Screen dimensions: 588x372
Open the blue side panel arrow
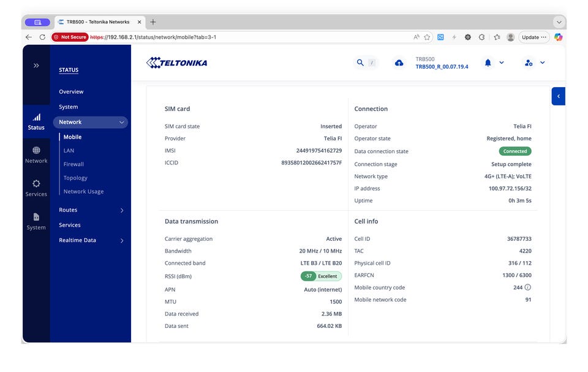[558, 96]
